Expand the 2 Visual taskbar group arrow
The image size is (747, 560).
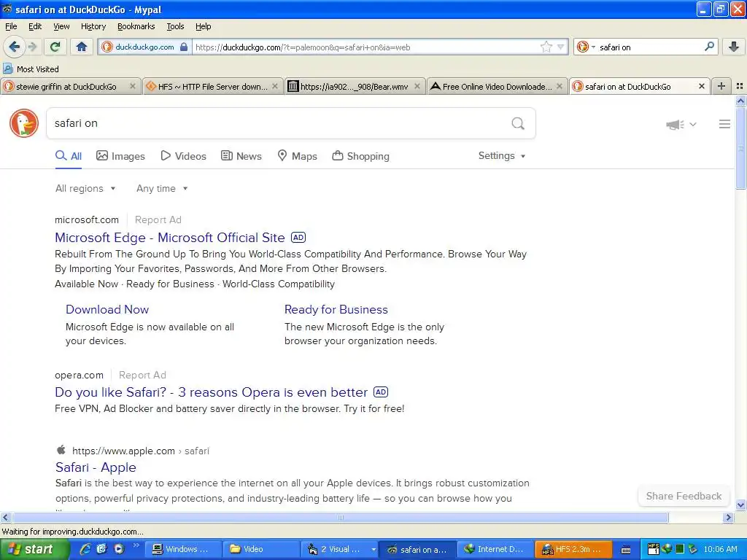pyautogui.click(x=373, y=550)
